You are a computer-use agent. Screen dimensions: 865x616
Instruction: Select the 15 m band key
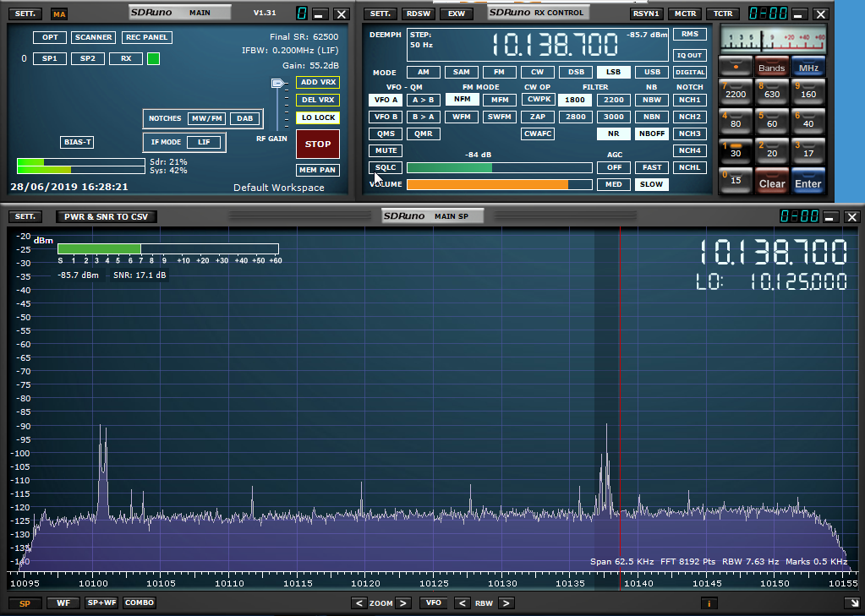(x=736, y=180)
